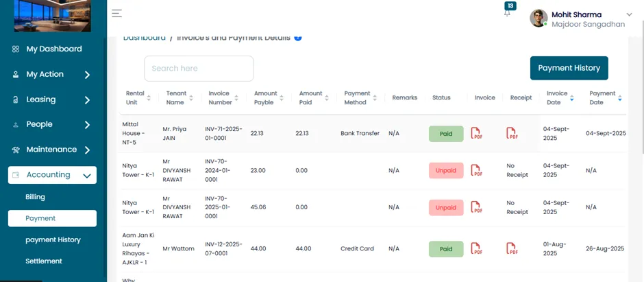Expand the People chevron
This screenshot has height=282, width=644.
click(x=87, y=125)
